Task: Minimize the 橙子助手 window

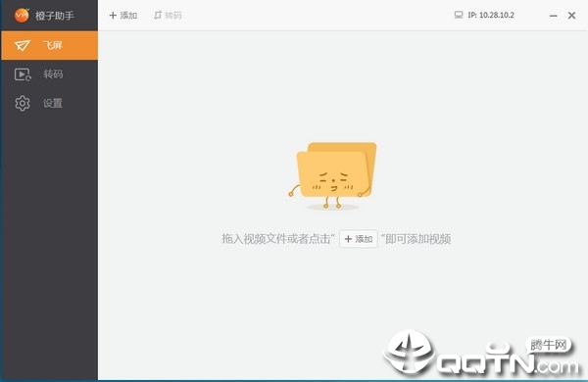Action: 553,16
